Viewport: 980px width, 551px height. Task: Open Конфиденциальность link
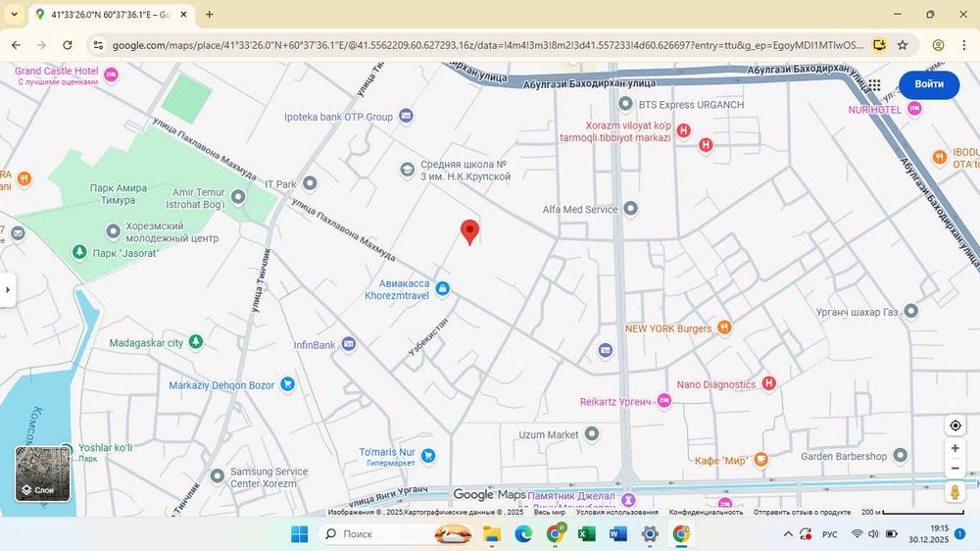click(706, 512)
